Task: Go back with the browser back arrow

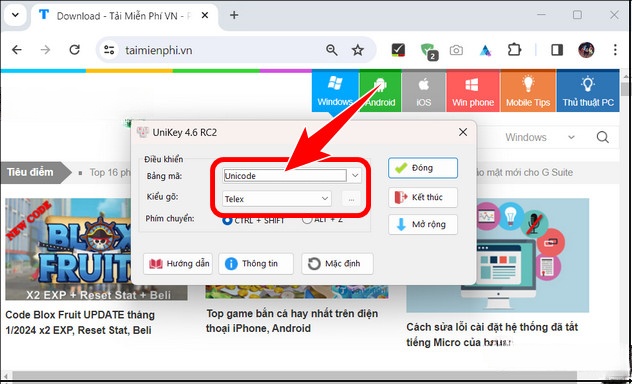Action: [x=17, y=50]
